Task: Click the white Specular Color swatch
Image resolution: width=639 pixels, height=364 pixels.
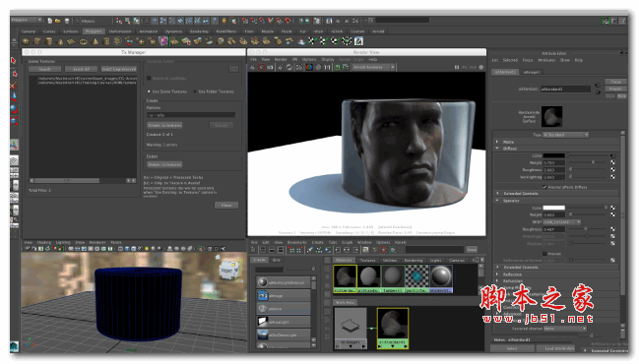Action: (553, 208)
